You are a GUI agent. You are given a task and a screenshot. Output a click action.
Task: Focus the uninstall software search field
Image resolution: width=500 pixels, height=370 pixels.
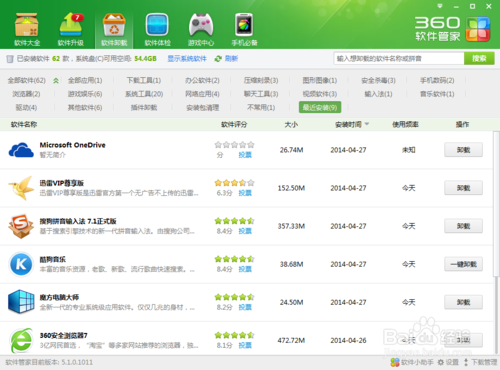click(399, 59)
